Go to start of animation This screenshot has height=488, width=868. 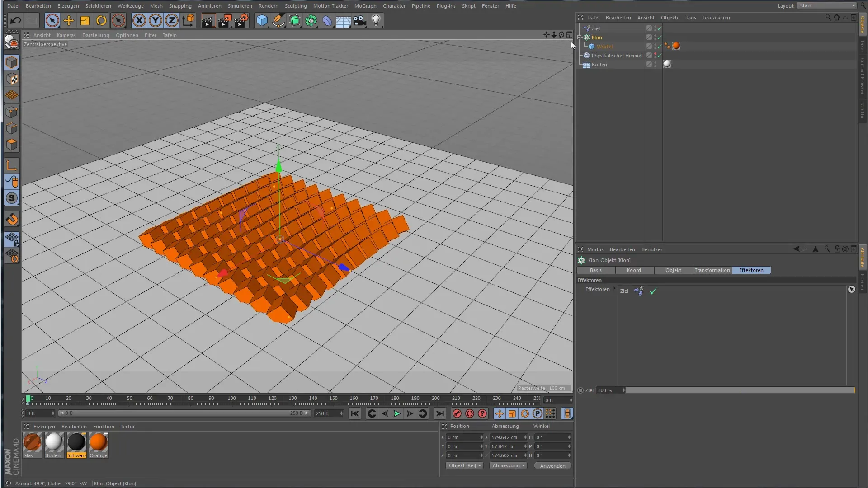point(355,413)
